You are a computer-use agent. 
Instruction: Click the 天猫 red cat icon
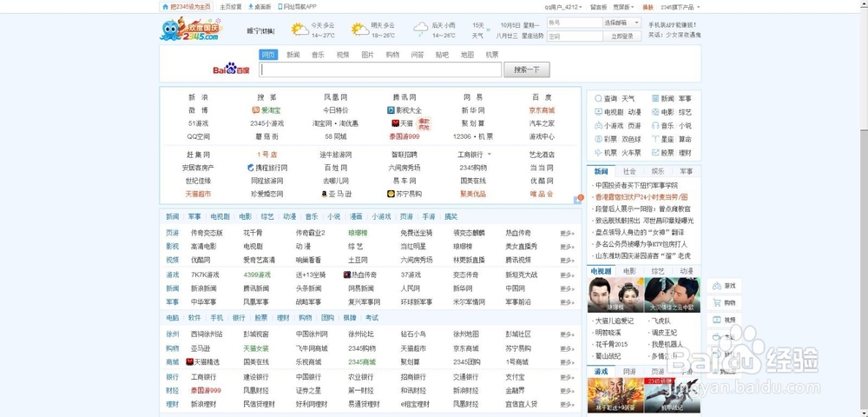click(x=395, y=123)
